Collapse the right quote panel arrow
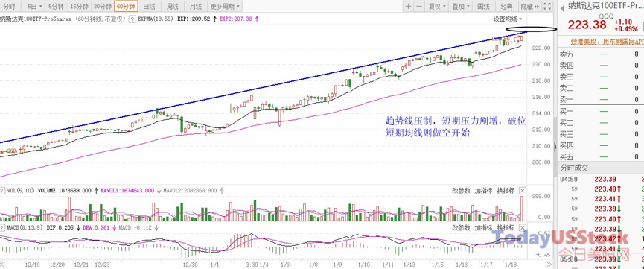Viewport: 644px width, 269px height. click(555, 147)
